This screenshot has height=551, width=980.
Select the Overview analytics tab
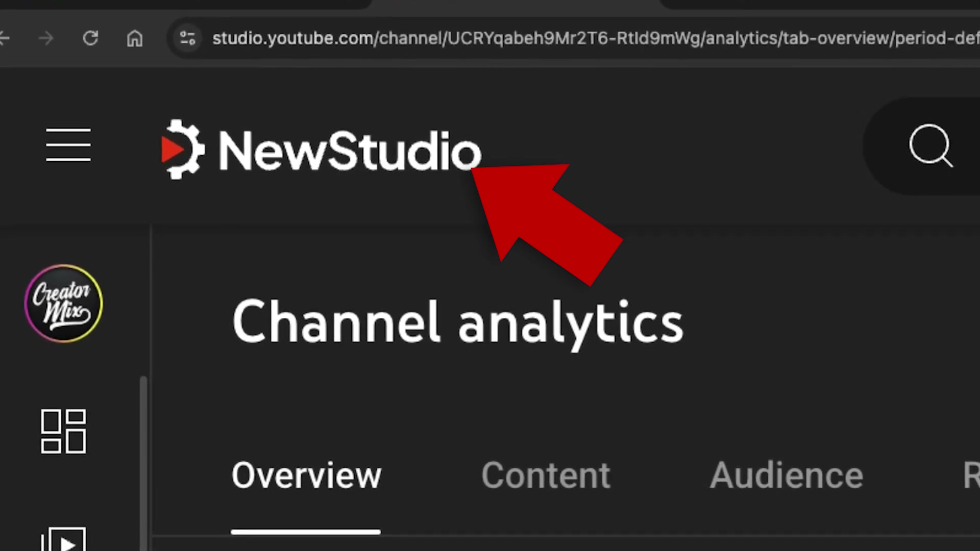pos(306,475)
